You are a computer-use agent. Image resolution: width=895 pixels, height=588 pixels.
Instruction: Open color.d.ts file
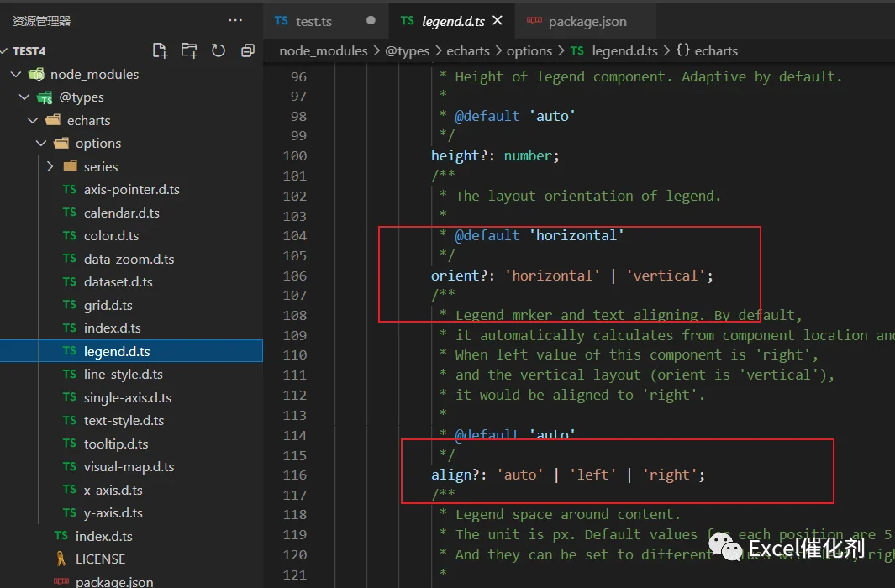click(131, 235)
